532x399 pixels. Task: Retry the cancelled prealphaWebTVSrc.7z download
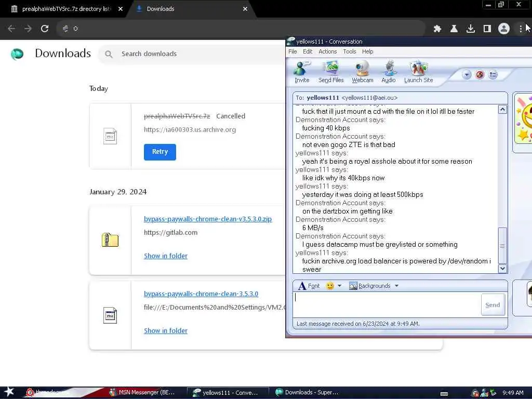point(160,152)
